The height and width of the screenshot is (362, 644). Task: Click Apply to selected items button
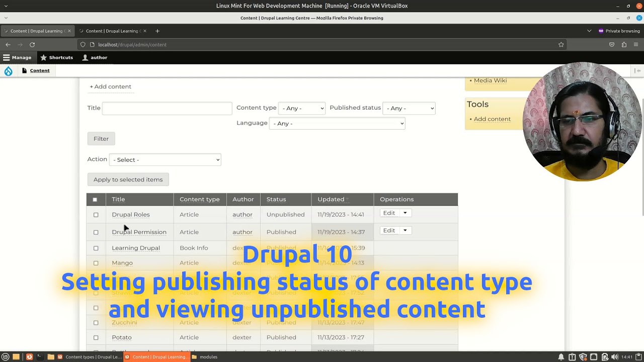click(x=128, y=179)
